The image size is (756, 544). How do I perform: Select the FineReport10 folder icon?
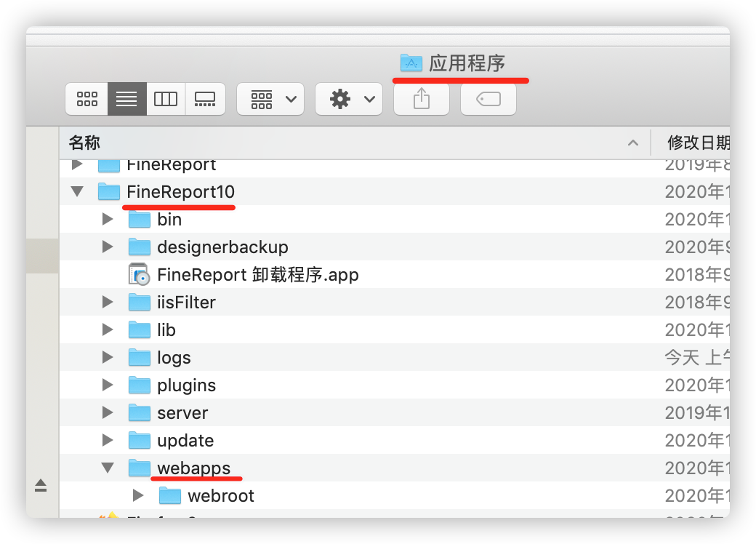109,191
